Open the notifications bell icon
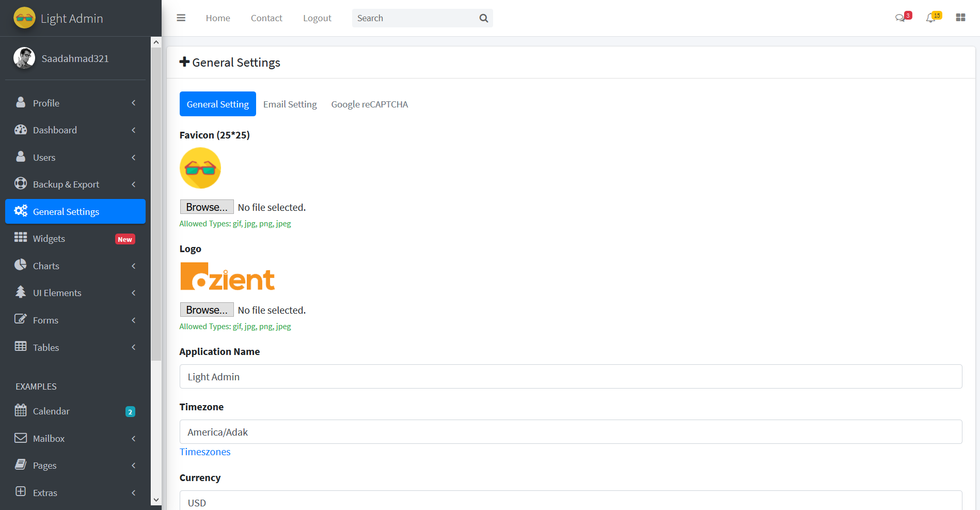Screen dimensions: 980x510 pos(930,18)
